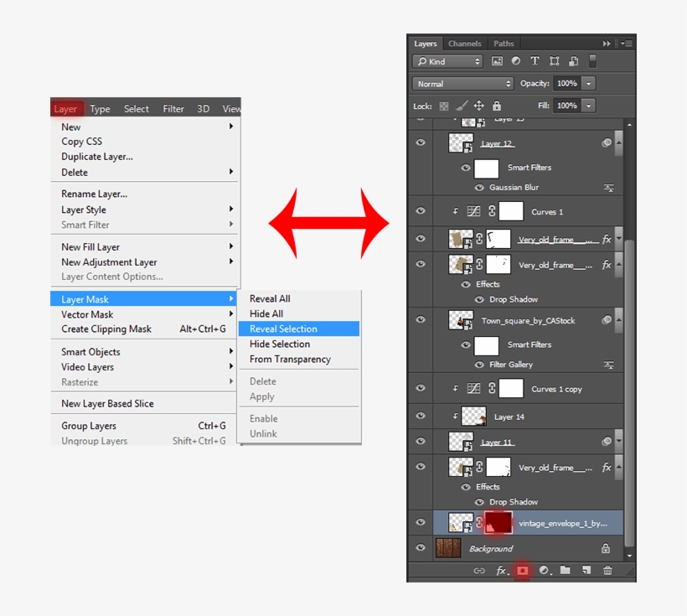Lock position move icon
This screenshot has height=616, width=687.
point(479,106)
